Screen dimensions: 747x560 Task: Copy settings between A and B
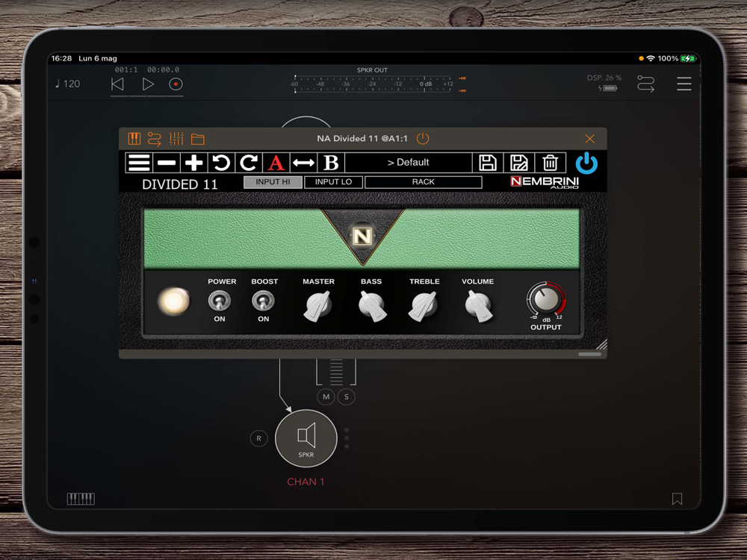point(303,162)
